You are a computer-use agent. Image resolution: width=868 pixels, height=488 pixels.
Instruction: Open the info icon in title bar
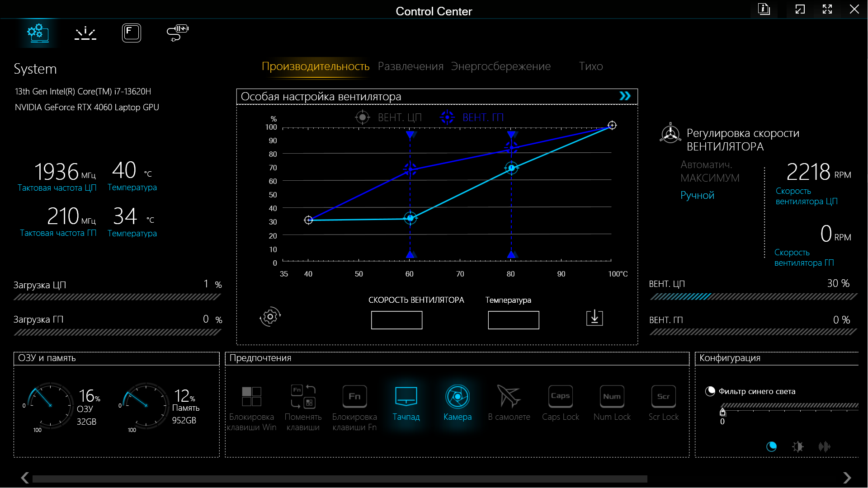click(x=764, y=9)
